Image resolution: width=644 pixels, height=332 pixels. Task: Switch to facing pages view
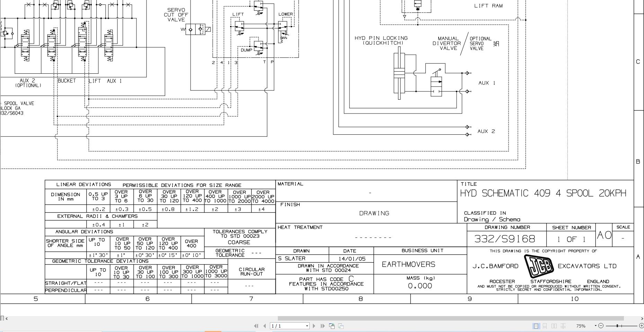click(554, 326)
